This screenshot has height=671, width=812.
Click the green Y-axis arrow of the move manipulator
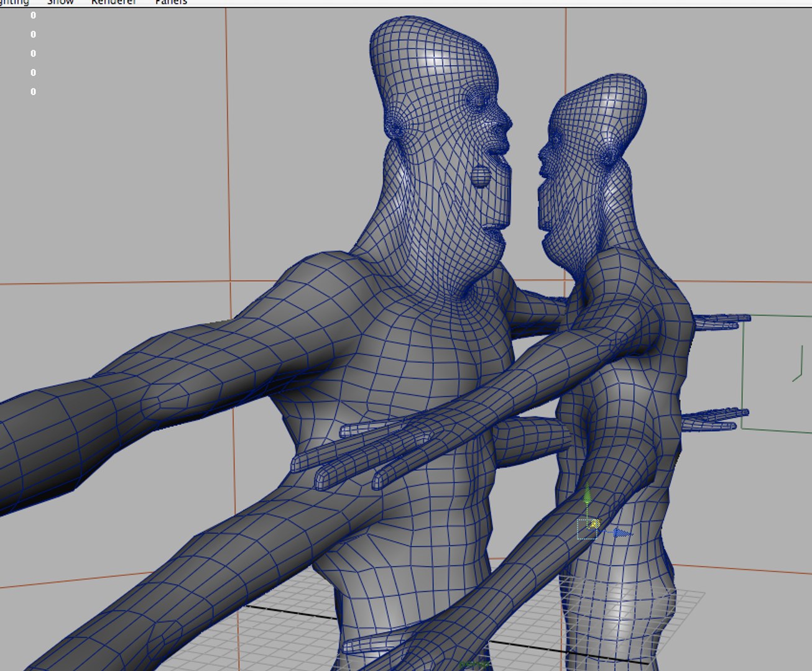coord(588,496)
